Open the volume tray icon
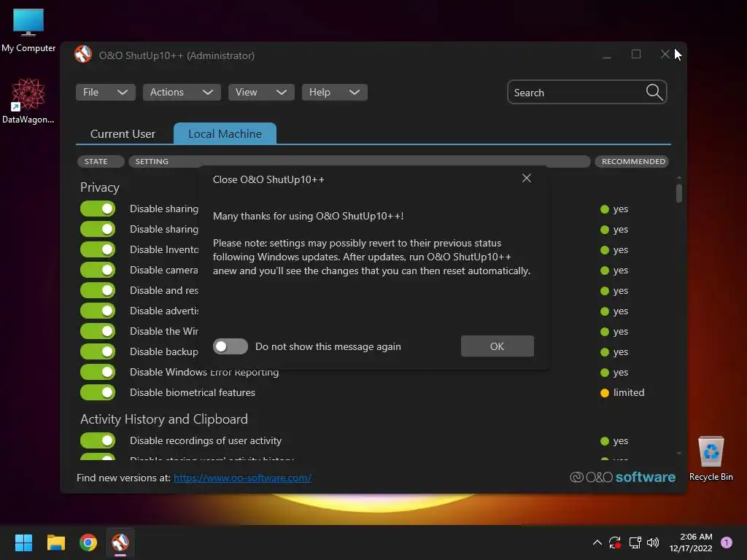Screen dimensions: 747x560 (x=653, y=542)
